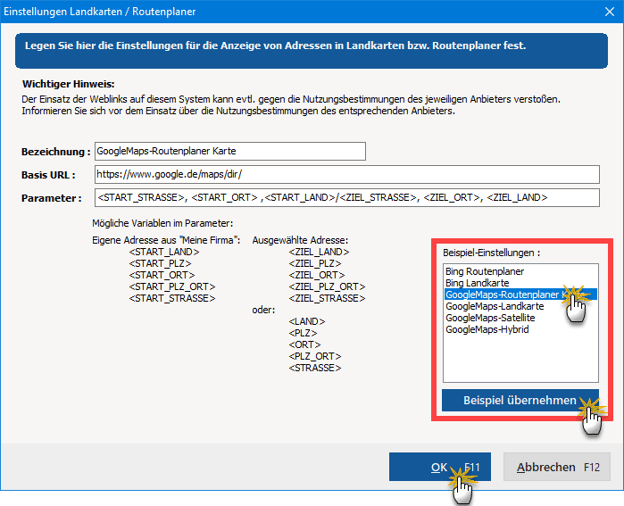Choose GoogleMaps-Hybrid from the list
Image resolution: width=624 pixels, height=506 pixels.
pos(487,330)
